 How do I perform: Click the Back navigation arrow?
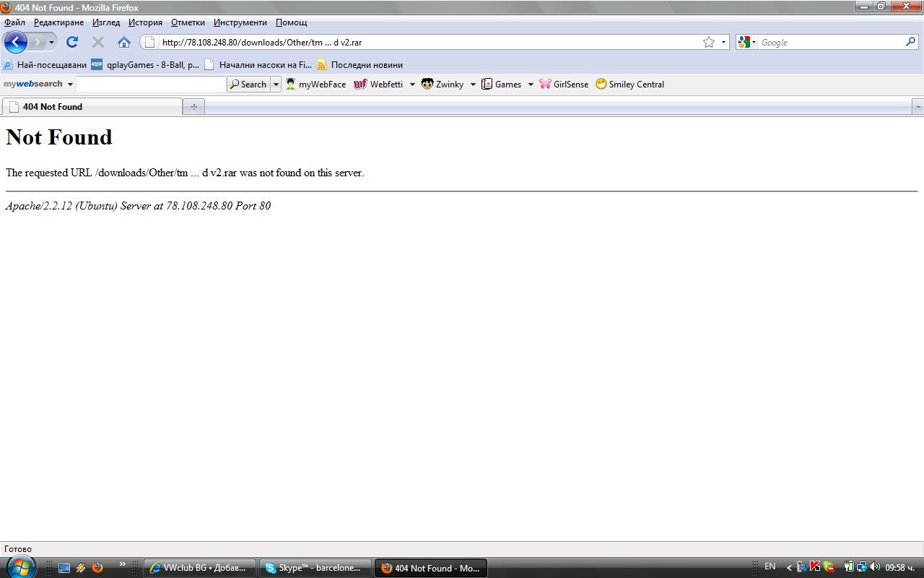point(15,42)
